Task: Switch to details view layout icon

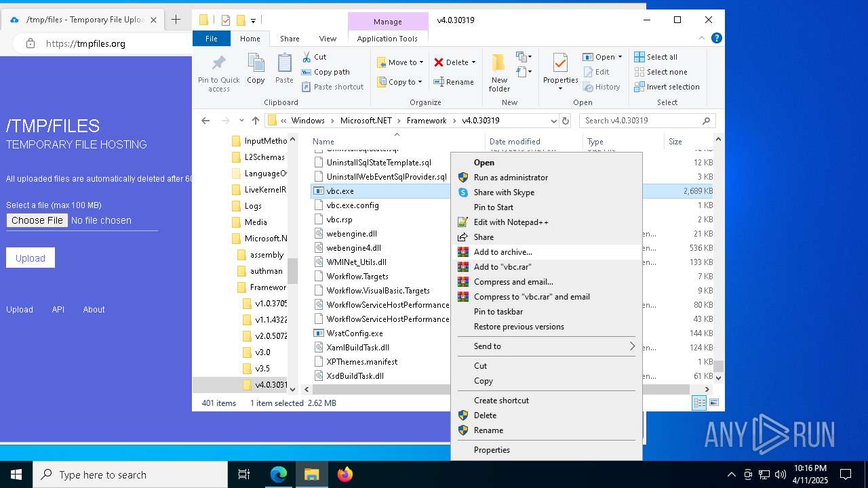Action: [x=699, y=403]
